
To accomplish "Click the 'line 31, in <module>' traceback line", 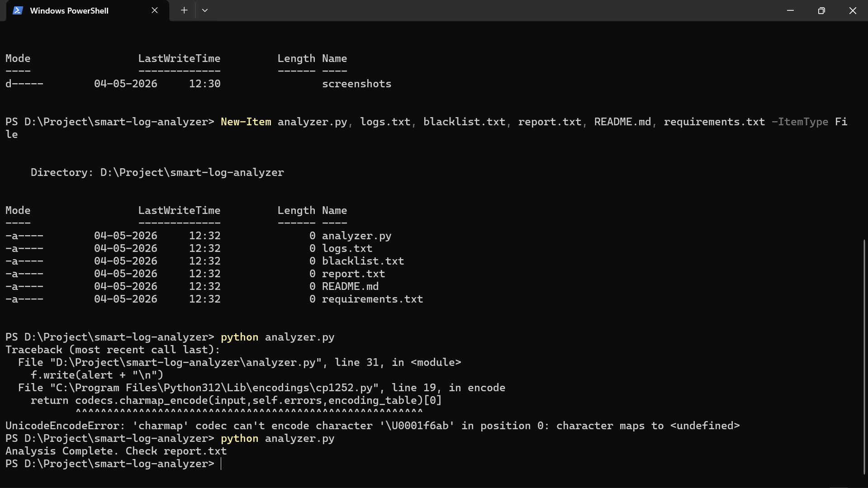I will coord(239,362).
